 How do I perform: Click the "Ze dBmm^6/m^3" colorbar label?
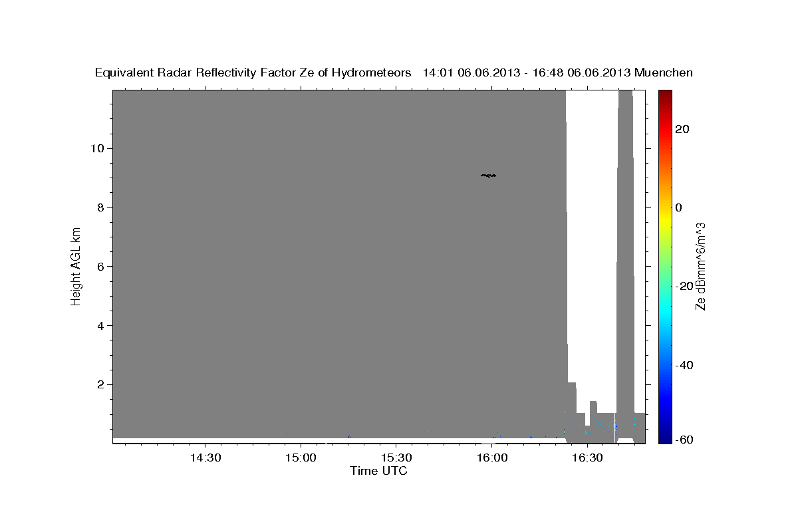(x=700, y=267)
